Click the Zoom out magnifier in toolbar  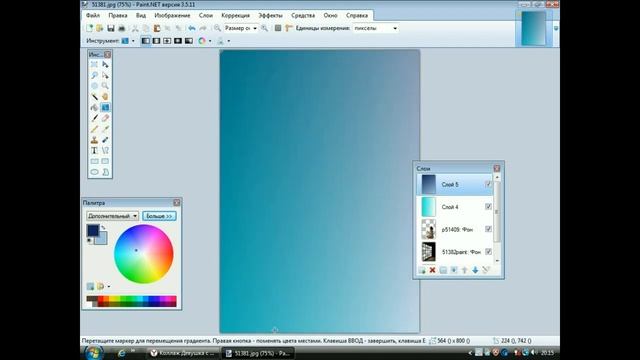[x=218, y=28]
